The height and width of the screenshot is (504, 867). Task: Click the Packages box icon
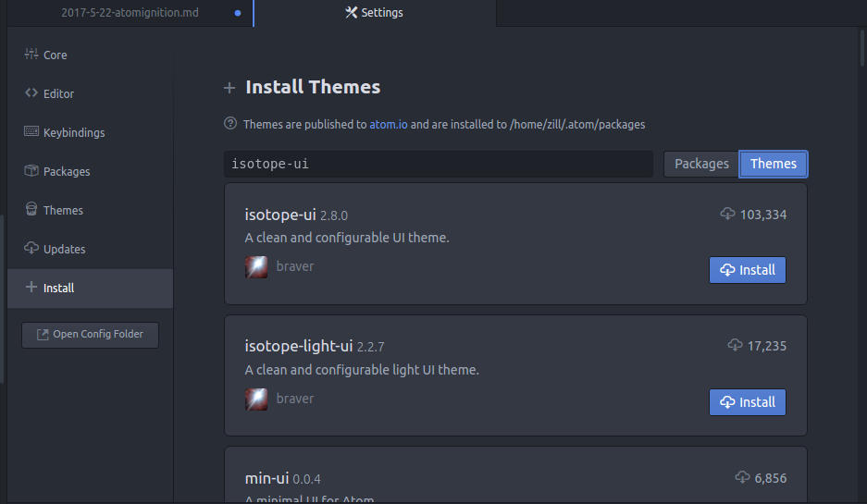[x=31, y=170]
